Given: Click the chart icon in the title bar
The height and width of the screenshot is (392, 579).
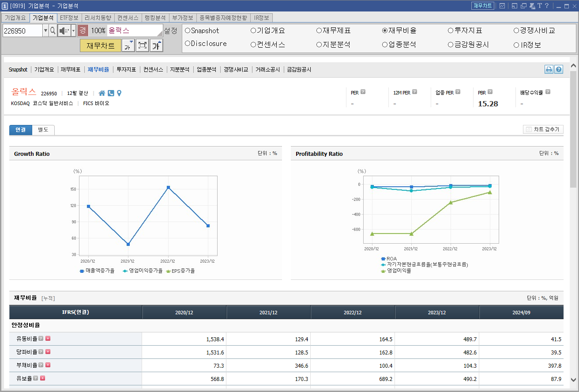Looking at the screenshot, I should coord(502,6).
